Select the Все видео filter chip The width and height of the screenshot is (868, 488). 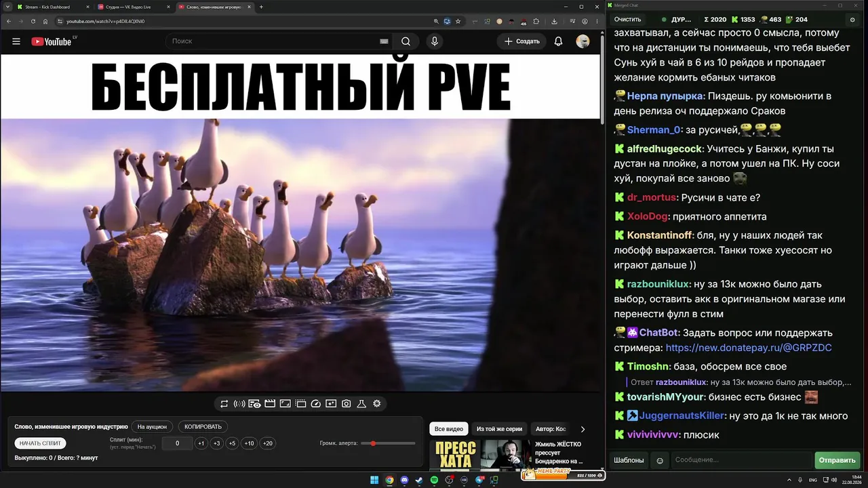click(x=449, y=429)
